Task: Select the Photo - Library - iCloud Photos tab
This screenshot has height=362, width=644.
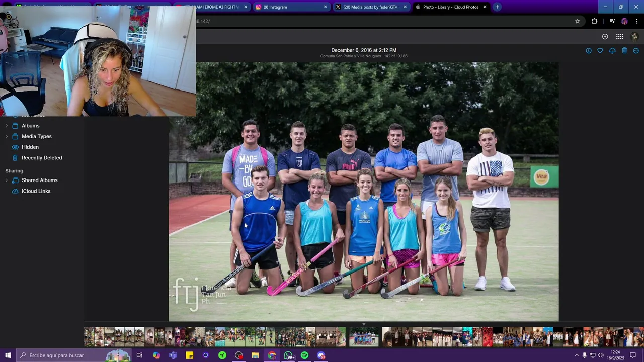Action: [451, 7]
